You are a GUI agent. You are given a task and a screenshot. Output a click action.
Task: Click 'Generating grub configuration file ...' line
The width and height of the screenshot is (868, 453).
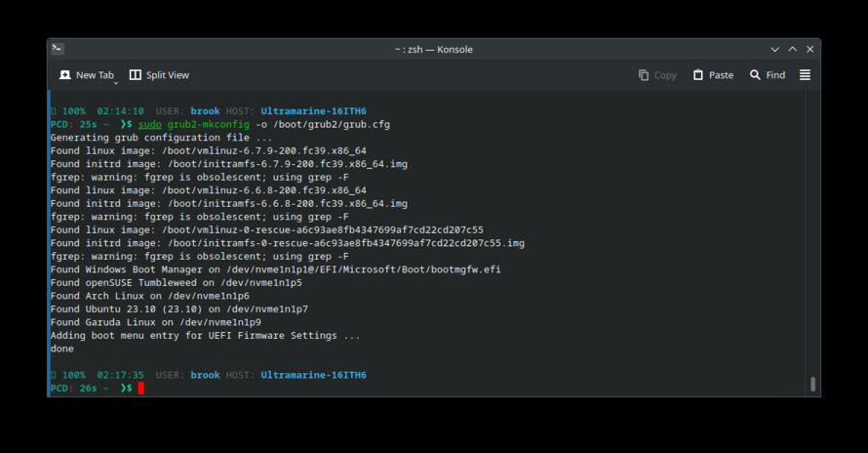(161, 138)
